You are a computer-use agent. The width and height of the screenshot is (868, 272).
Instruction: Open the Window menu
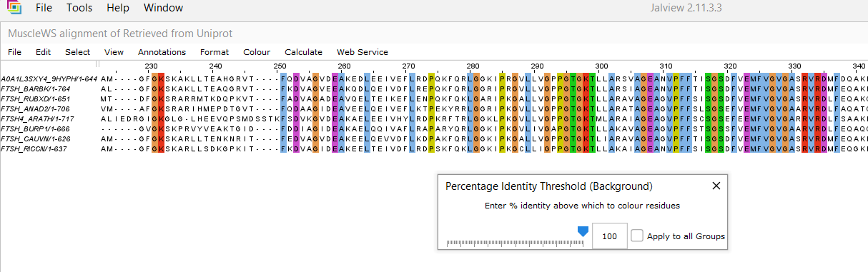163,8
